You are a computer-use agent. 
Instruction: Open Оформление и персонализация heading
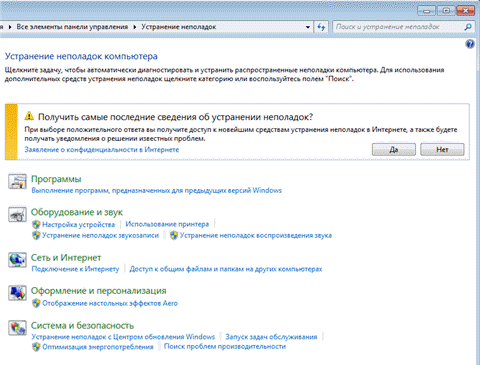(99, 291)
